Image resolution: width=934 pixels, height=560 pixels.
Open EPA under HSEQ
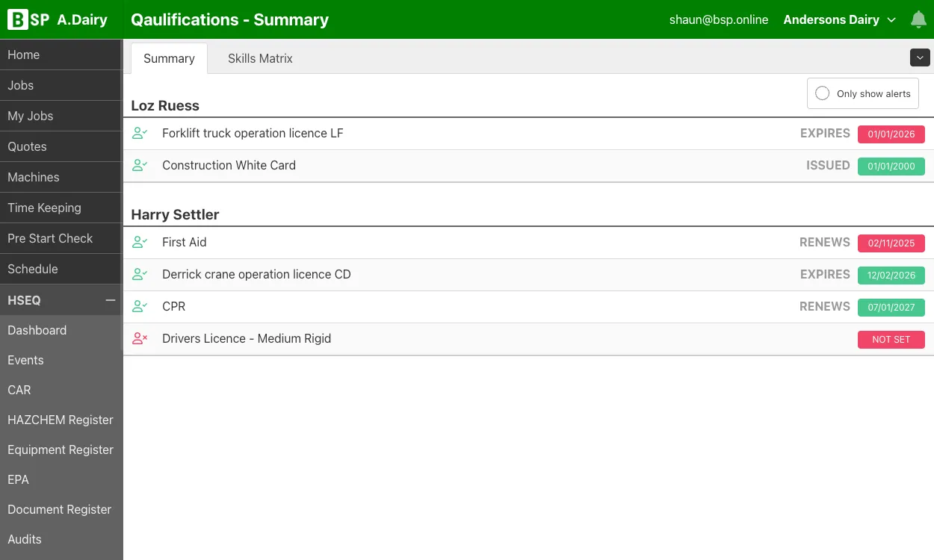pos(61,479)
